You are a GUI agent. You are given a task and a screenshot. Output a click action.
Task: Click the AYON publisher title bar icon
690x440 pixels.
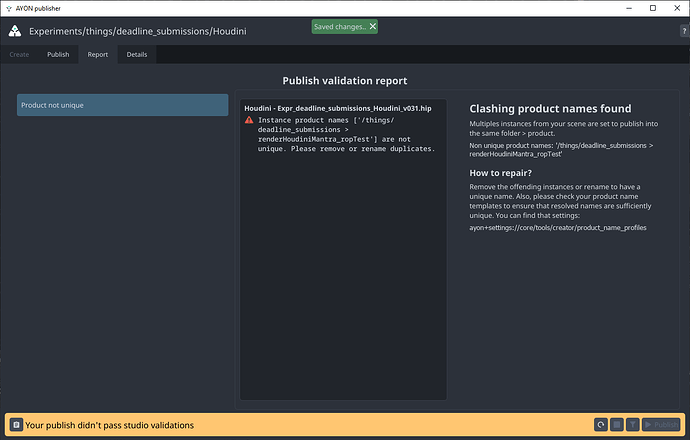tap(8, 8)
